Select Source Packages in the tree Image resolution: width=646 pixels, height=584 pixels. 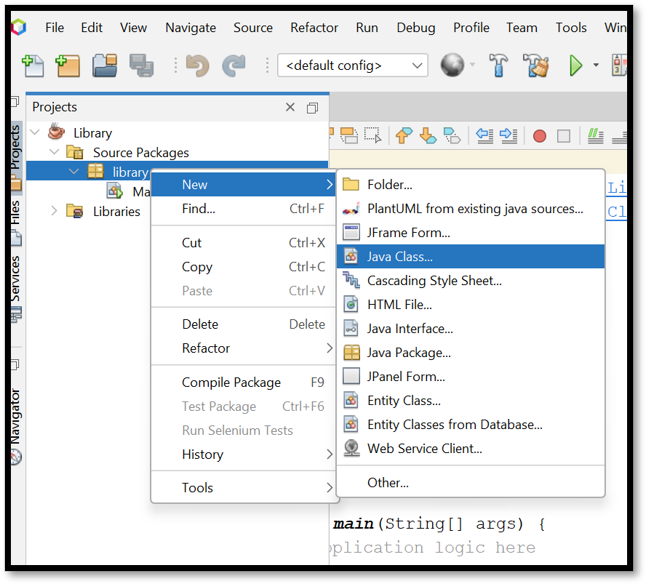(x=141, y=152)
